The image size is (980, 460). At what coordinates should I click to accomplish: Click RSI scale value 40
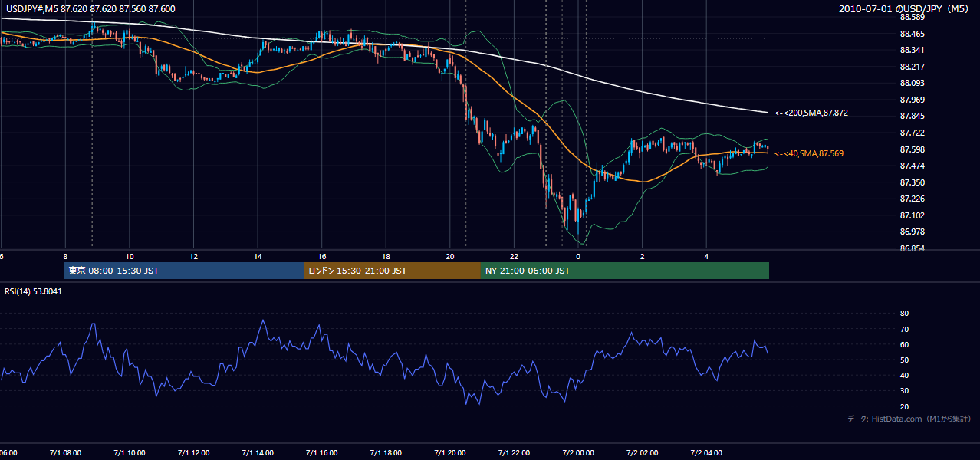pos(904,375)
